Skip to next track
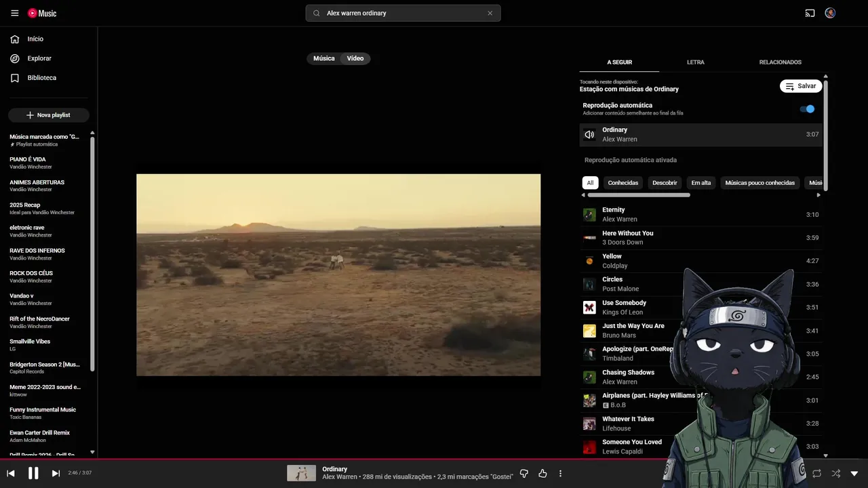 pyautogui.click(x=56, y=473)
